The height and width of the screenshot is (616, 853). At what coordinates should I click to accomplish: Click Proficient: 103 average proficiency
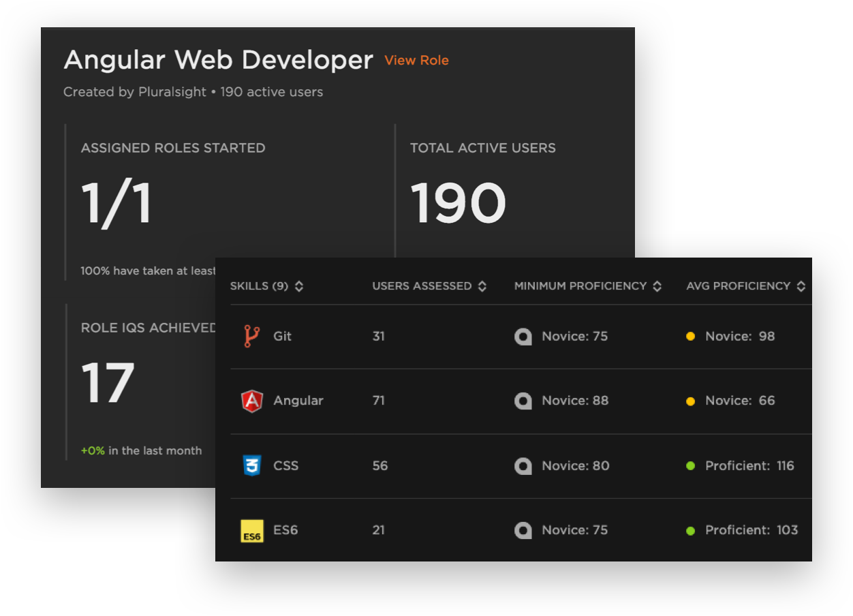click(x=751, y=530)
